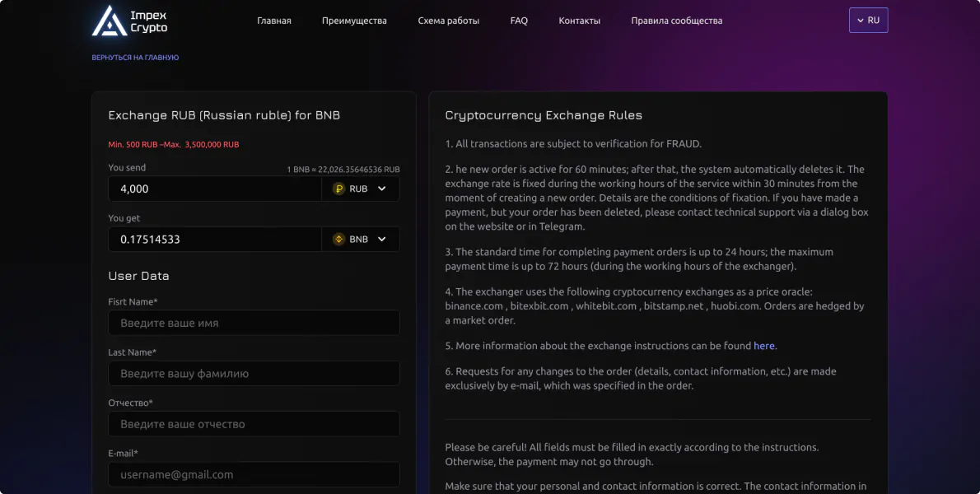Click the E-mail input field
The height and width of the screenshot is (494, 980).
(x=254, y=474)
